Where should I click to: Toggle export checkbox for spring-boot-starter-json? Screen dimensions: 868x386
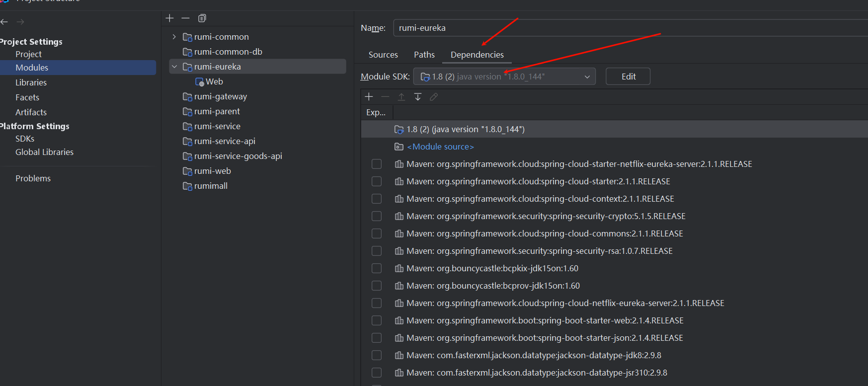[x=377, y=338]
